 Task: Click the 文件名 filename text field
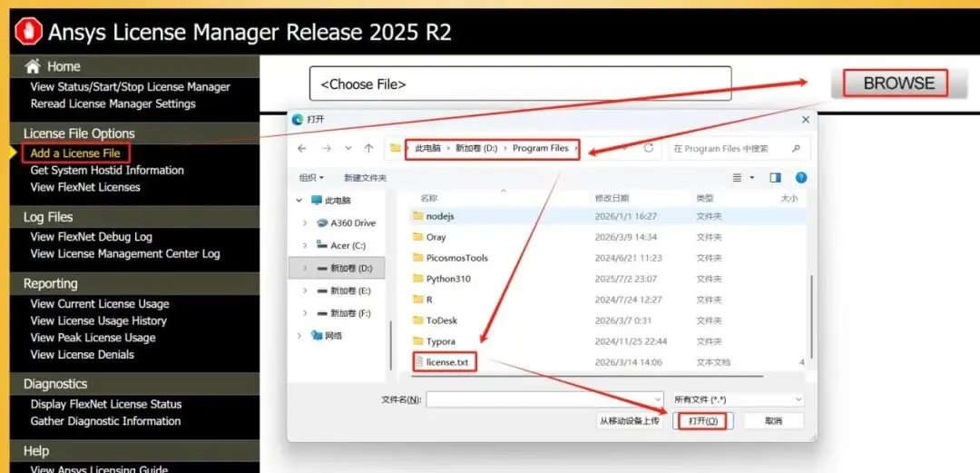[544, 399]
